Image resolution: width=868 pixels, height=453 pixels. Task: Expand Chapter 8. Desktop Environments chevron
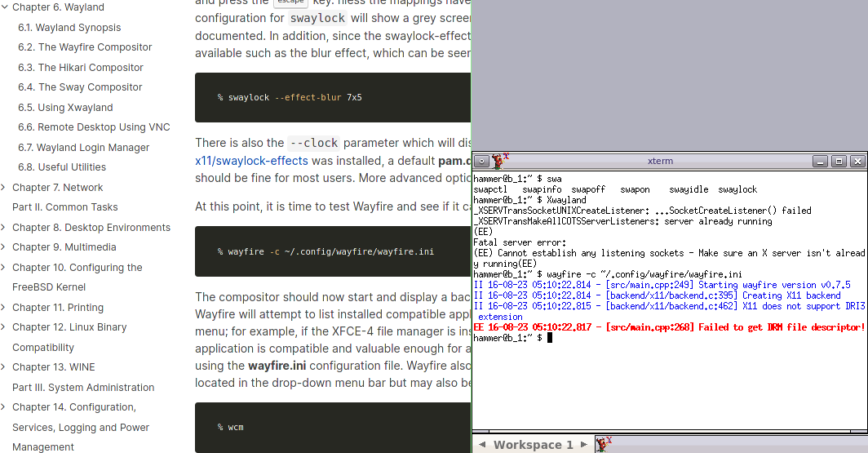point(3,227)
